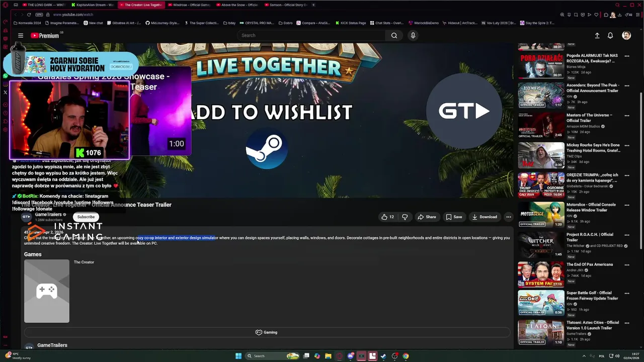Viewport: 644px width, 362px height.
Task: Click the up-next 1:00 teaser thumbnail
Action: coord(160,111)
